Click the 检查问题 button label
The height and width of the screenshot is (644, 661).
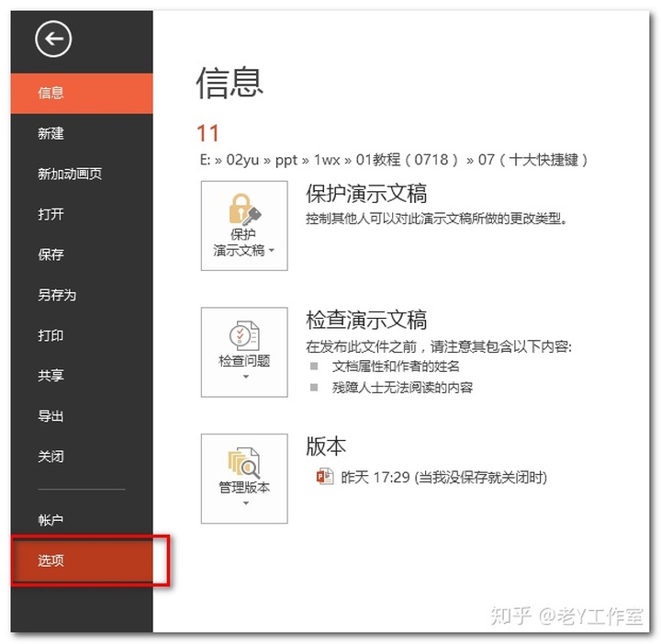[244, 361]
